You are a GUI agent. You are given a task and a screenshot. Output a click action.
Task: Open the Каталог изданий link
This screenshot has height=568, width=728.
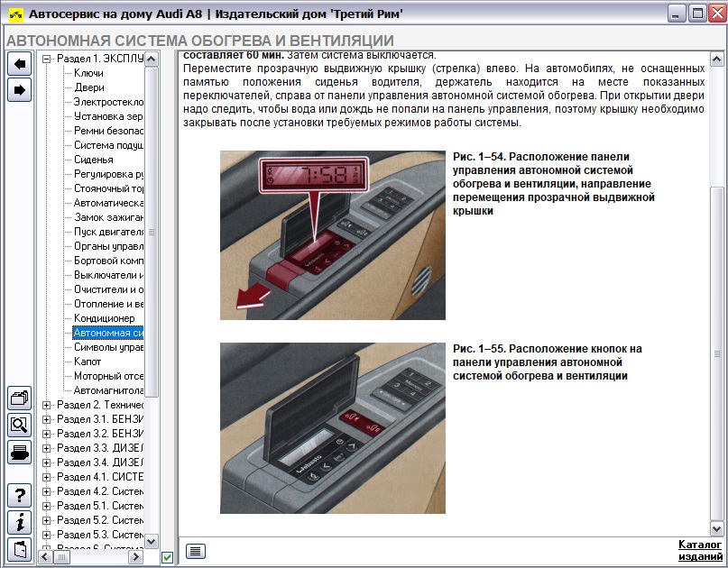pyautogui.click(x=700, y=550)
